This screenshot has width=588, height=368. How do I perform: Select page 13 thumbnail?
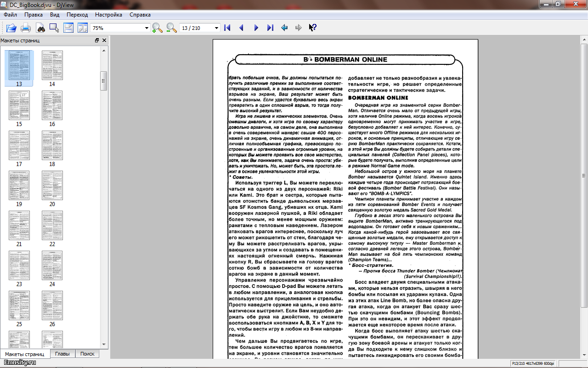point(19,68)
